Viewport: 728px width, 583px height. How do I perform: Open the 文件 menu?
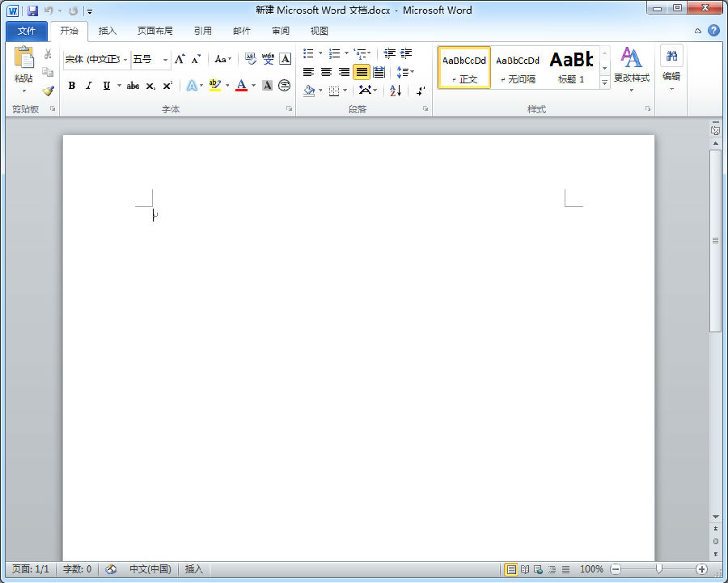26,31
